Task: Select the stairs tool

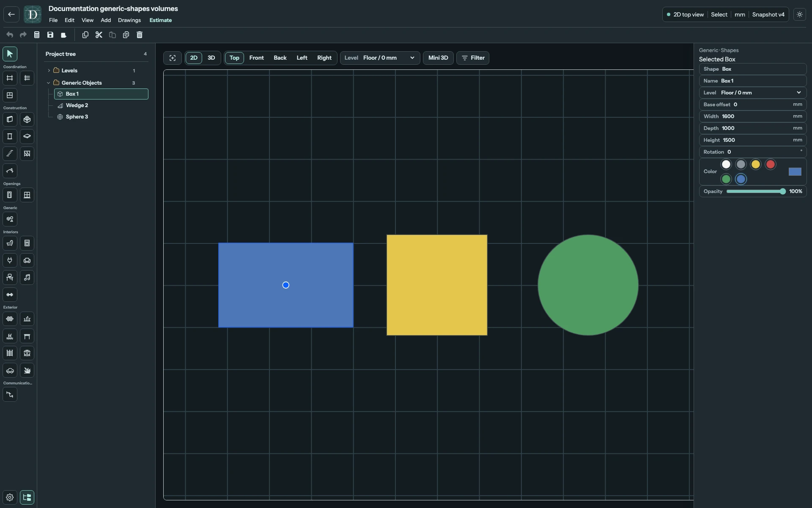Action: pyautogui.click(x=10, y=154)
